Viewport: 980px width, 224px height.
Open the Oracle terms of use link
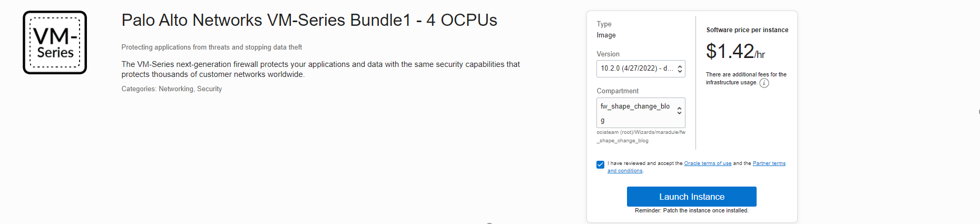click(x=708, y=163)
